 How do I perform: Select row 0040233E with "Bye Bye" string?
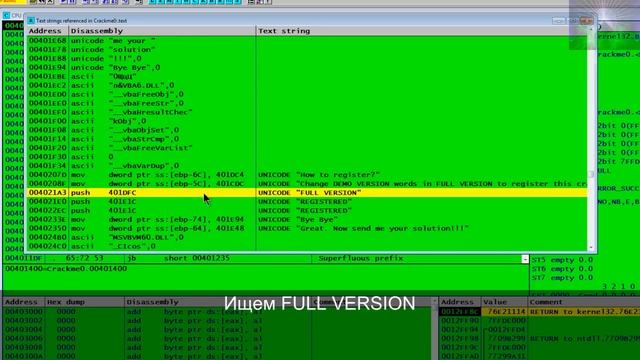pyautogui.click(x=307, y=220)
